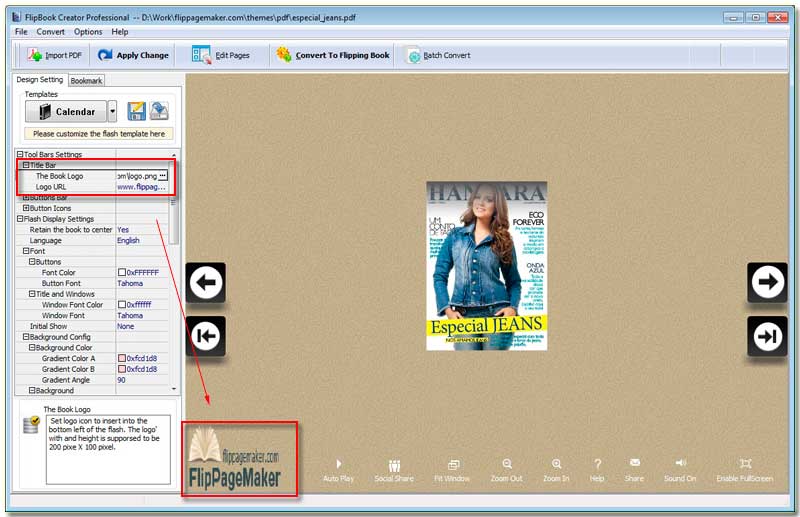Viewport: 800px width, 517px height.
Task: Click the Window Font Color swatch
Action: coord(122,304)
